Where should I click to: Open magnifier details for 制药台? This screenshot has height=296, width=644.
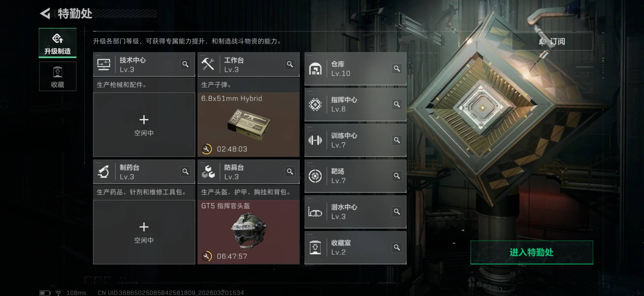[185, 172]
